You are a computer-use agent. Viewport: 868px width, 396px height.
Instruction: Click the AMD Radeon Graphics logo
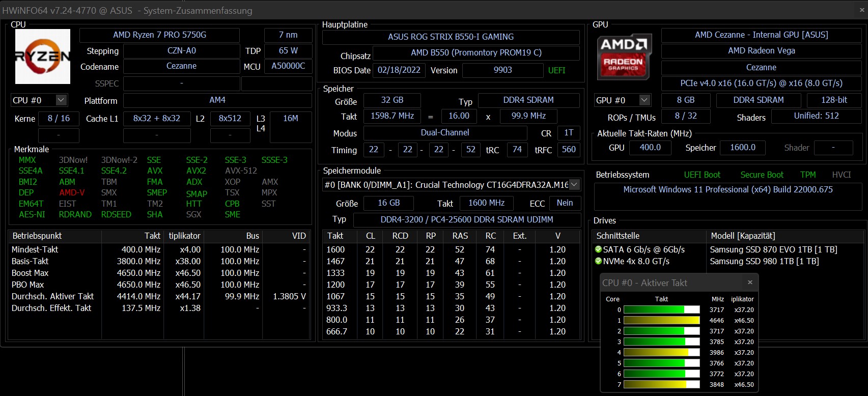(624, 57)
